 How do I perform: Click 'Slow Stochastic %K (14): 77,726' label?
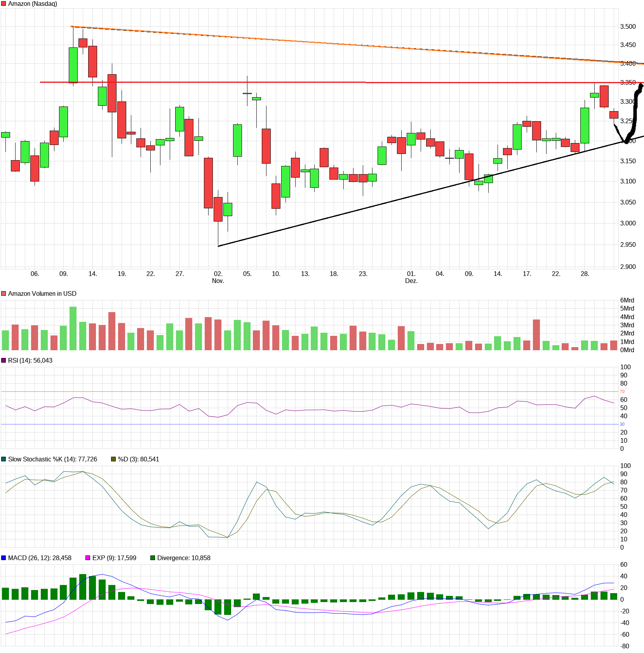(52, 459)
